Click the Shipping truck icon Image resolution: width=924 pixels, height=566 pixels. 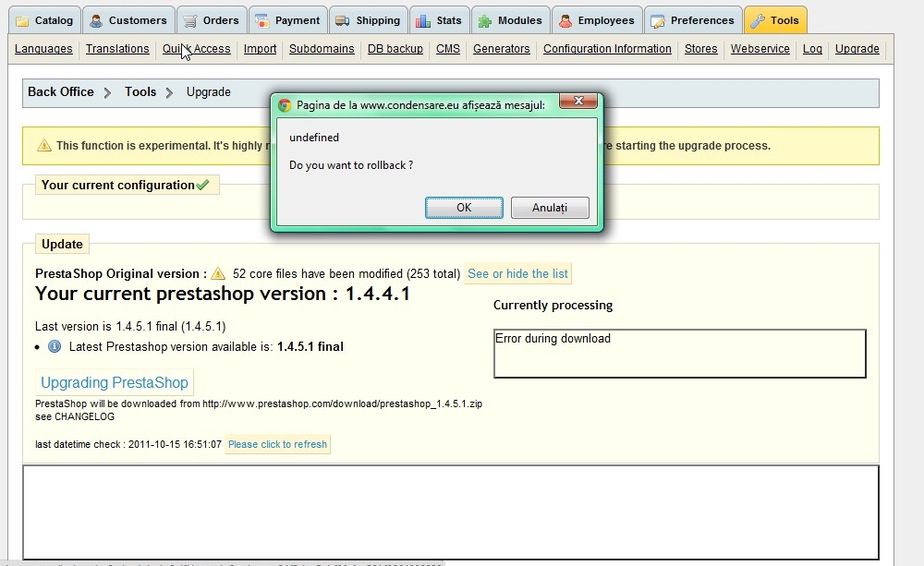tap(343, 21)
